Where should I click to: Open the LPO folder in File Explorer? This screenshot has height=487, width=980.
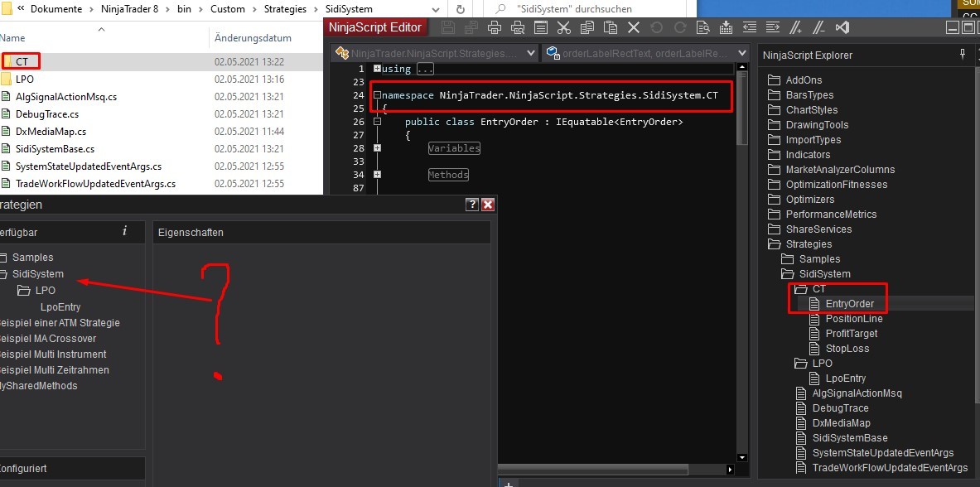(x=24, y=80)
